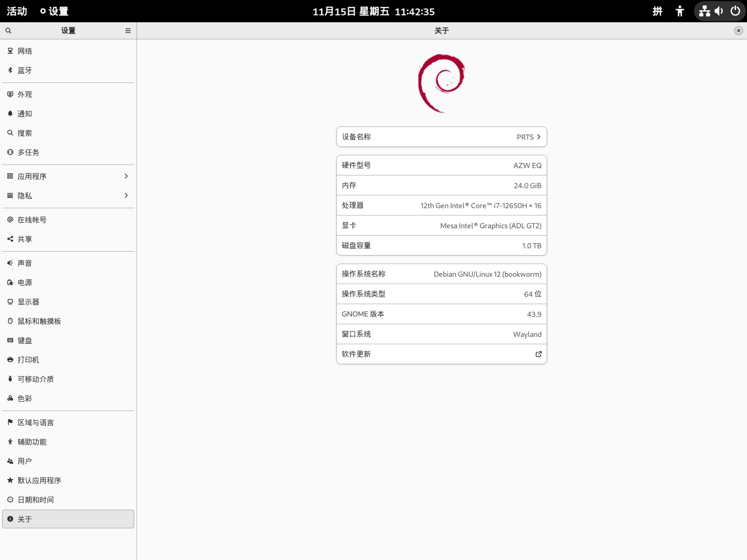This screenshot has height=560, width=747.
Task: Click the star icon beside 默认应用程序
Action: [10, 480]
